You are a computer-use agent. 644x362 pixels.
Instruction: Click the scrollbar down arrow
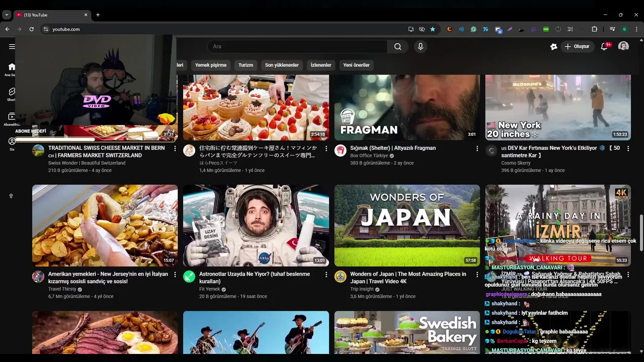(640, 351)
